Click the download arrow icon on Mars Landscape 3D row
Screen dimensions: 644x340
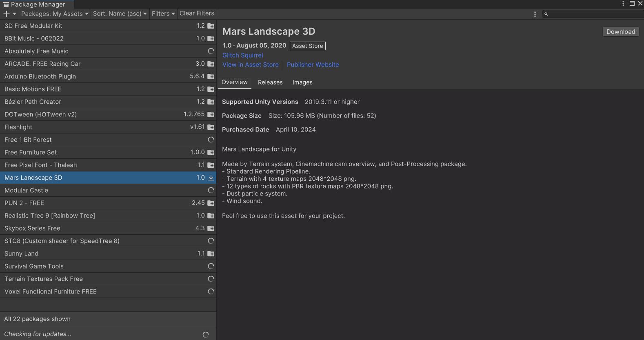click(x=211, y=178)
